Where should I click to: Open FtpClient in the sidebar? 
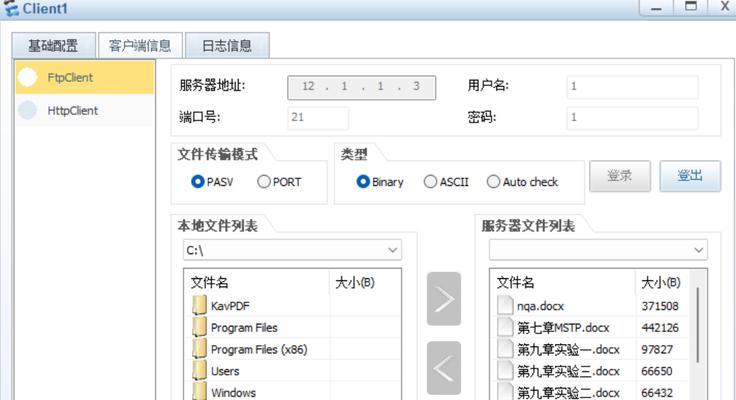pyautogui.click(x=84, y=77)
